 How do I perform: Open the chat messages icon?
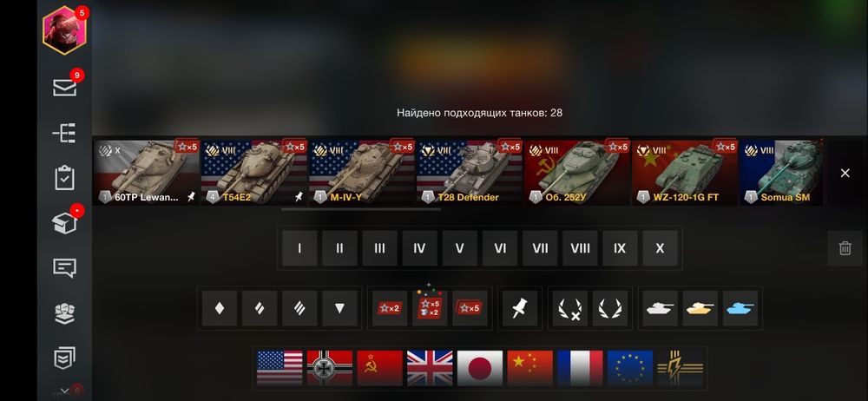(x=65, y=268)
